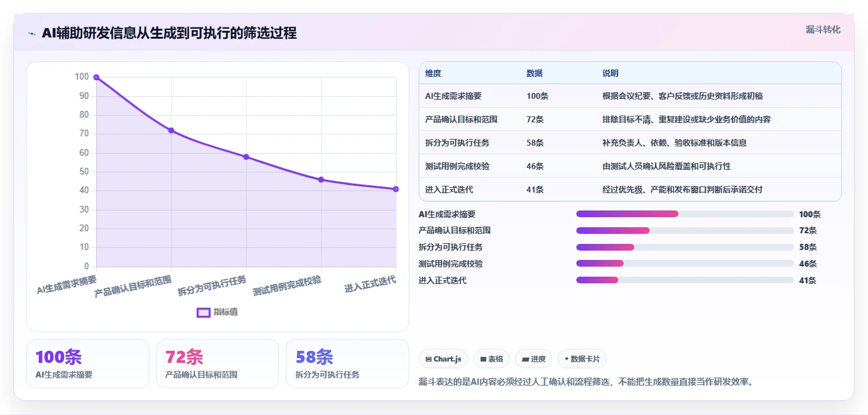Click the 测试用例完成校验 progress bar
This screenshot has width=868, height=415.
pyautogui.click(x=685, y=263)
